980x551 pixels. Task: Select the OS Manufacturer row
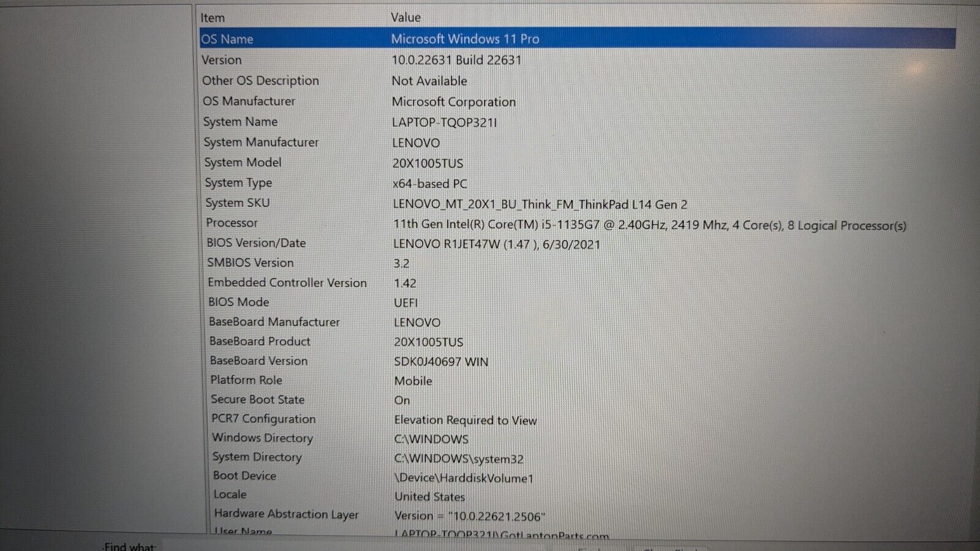pos(249,101)
